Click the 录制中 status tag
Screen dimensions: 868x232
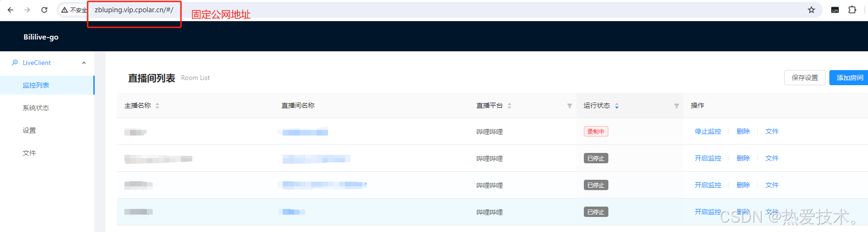point(596,131)
